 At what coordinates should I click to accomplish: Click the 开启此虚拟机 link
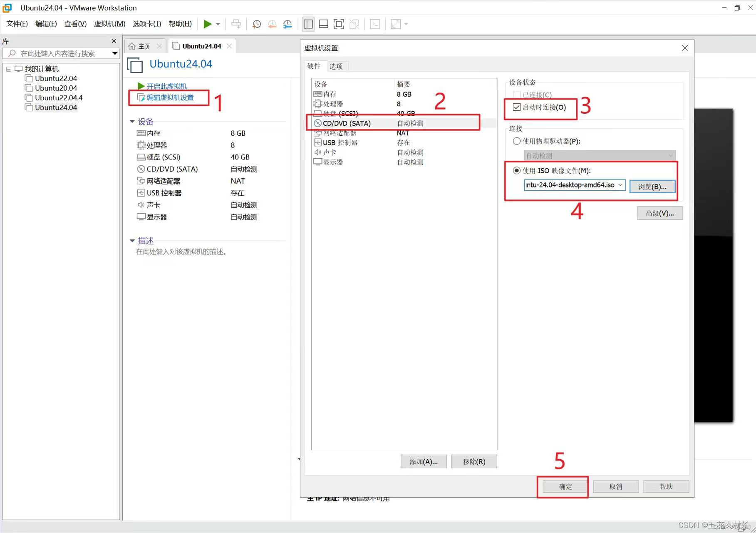coord(167,86)
